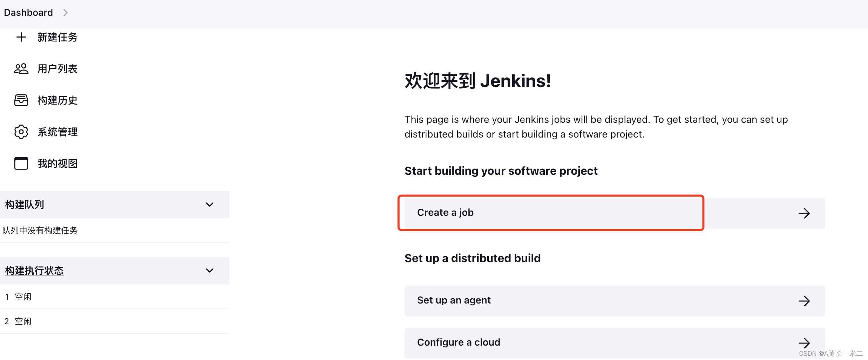Expand the Dashboard breadcrumb chevron
This screenshot has height=360, width=868.
tap(65, 13)
